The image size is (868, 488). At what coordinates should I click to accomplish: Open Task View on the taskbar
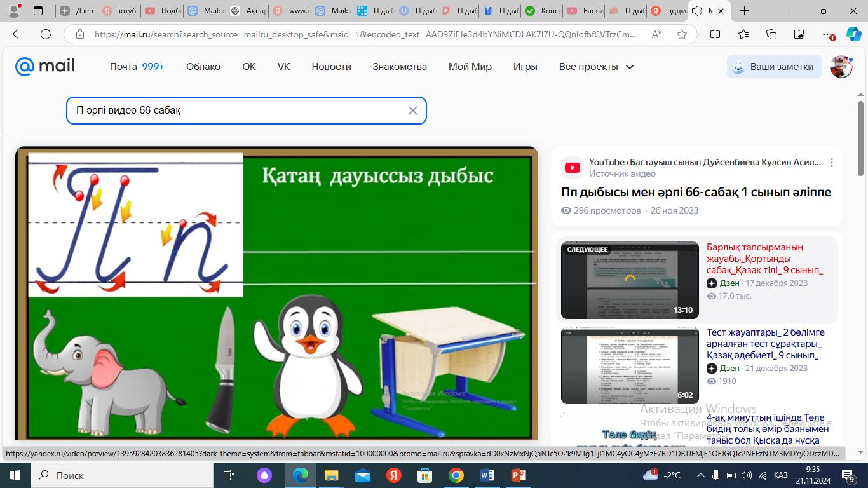(x=229, y=475)
